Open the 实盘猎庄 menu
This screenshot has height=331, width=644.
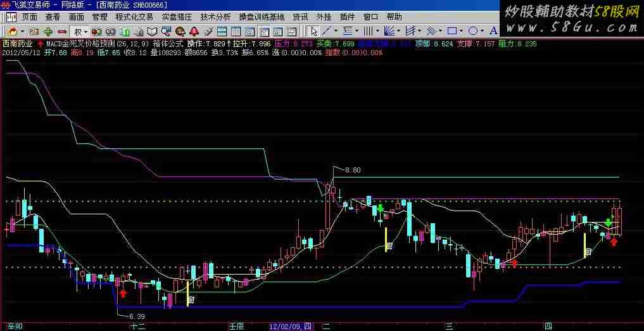coord(177,17)
